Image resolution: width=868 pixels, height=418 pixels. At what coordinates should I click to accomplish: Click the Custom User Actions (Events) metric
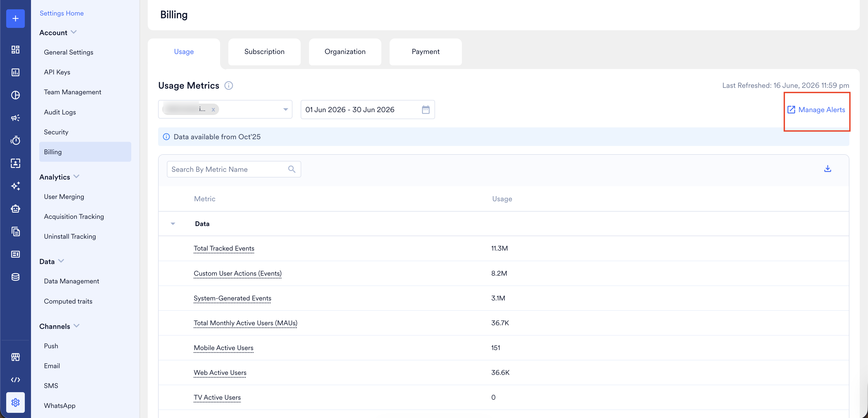238,273
